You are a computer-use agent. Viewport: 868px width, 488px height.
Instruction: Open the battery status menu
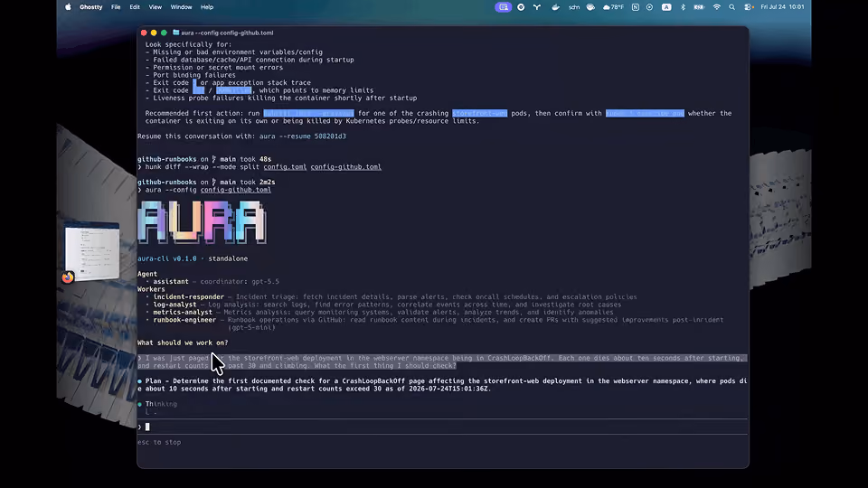pos(699,7)
